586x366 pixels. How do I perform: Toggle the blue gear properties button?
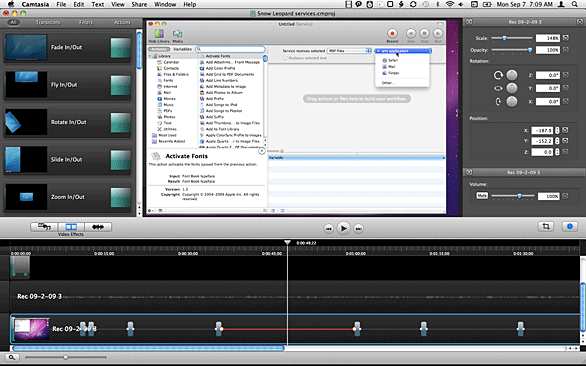pos(570,226)
